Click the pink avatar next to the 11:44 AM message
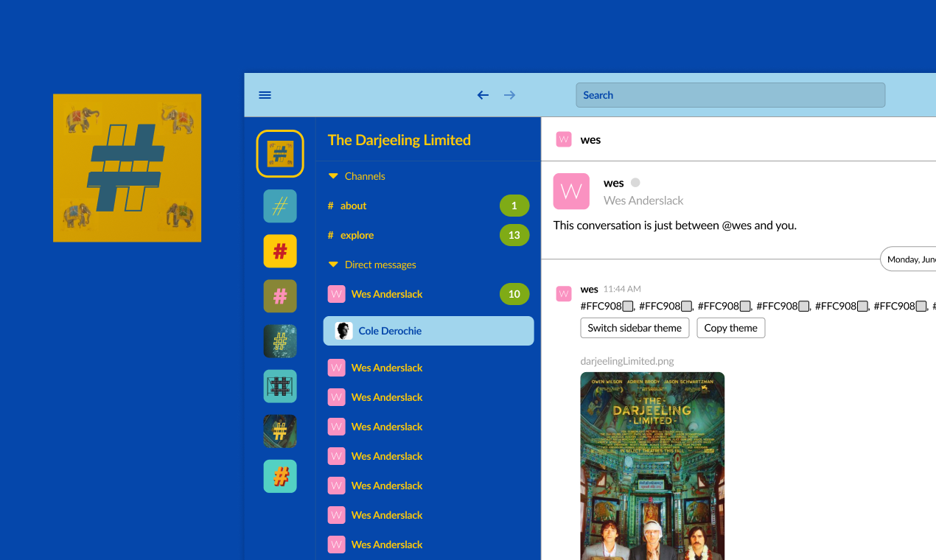The height and width of the screenshot is (560, 936). (x=564, y=294)
